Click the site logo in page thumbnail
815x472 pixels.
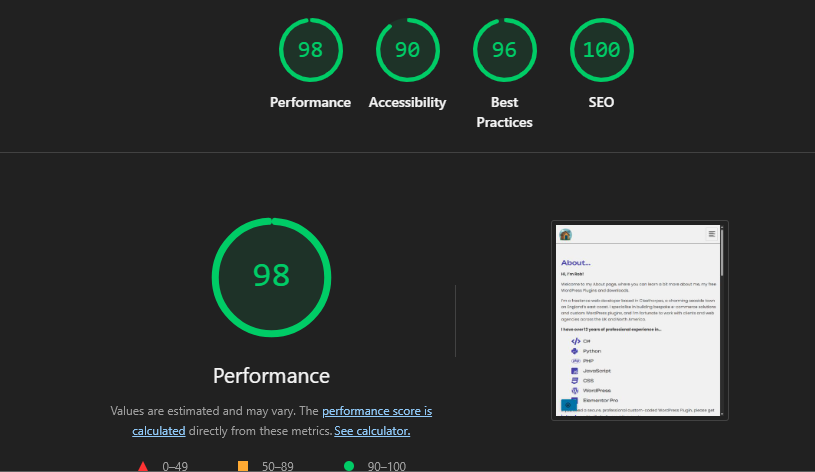pyautogui.click(x=566, y=234)
